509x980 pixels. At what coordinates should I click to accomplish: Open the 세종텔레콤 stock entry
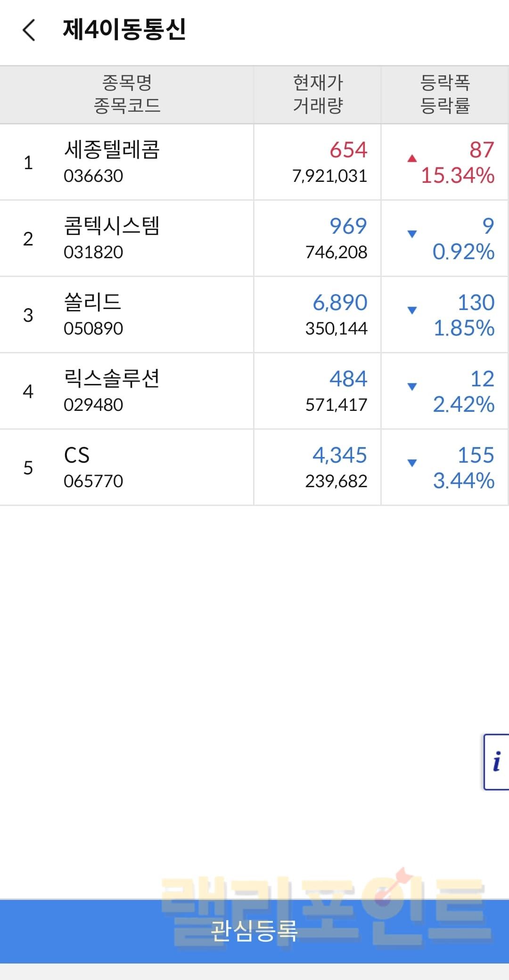112,150
